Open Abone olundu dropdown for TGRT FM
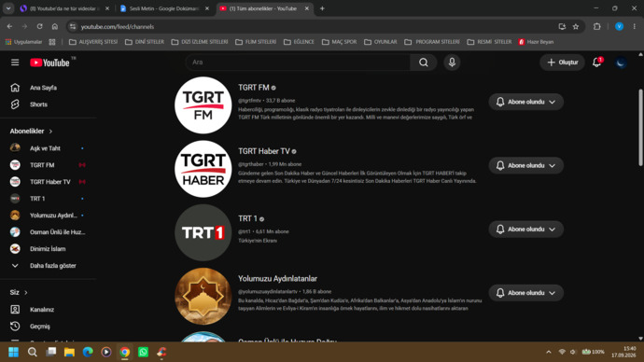The image size is (644, 362). click(x=525, y=102)
